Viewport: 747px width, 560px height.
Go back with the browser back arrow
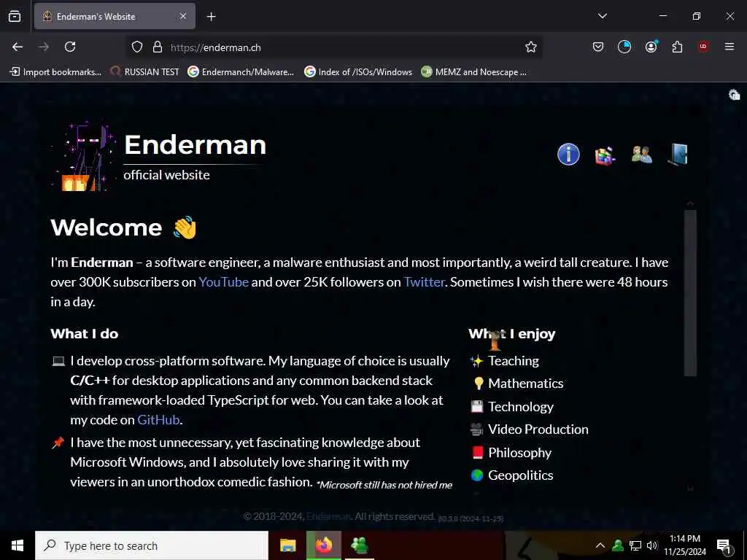click(x=18, y=47)
